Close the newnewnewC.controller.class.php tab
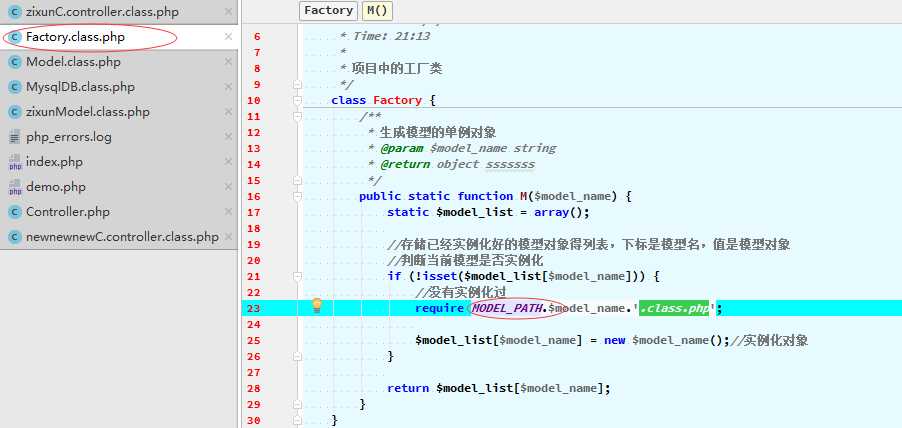Viewport: 902px width, 428px height. (x=228, y=237)
